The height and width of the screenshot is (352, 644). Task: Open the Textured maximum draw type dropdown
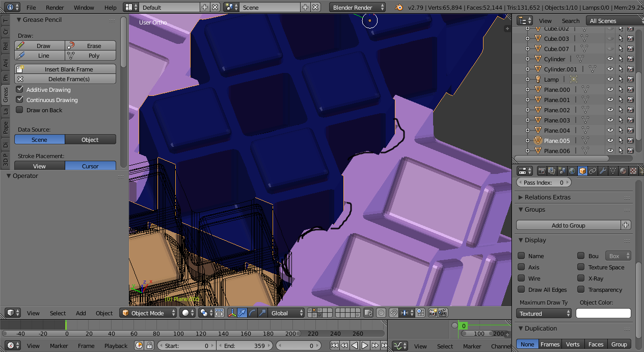coord(545,314)
